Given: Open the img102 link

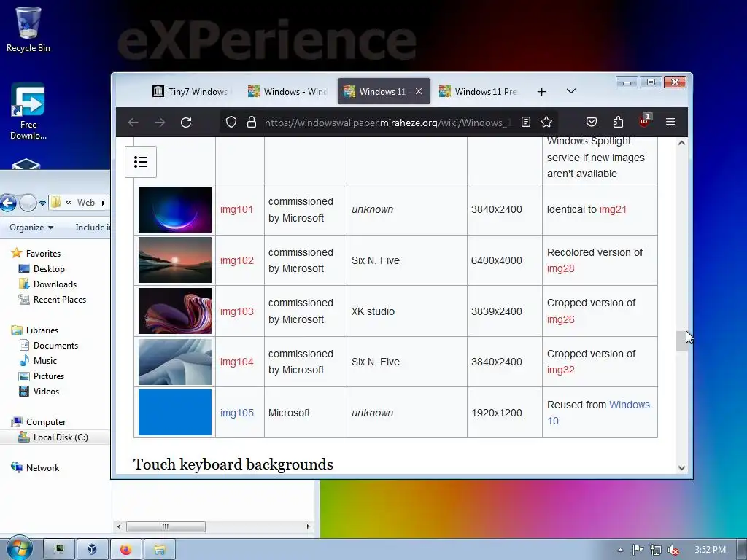Looking at the screenshot, I should point(237,260).
